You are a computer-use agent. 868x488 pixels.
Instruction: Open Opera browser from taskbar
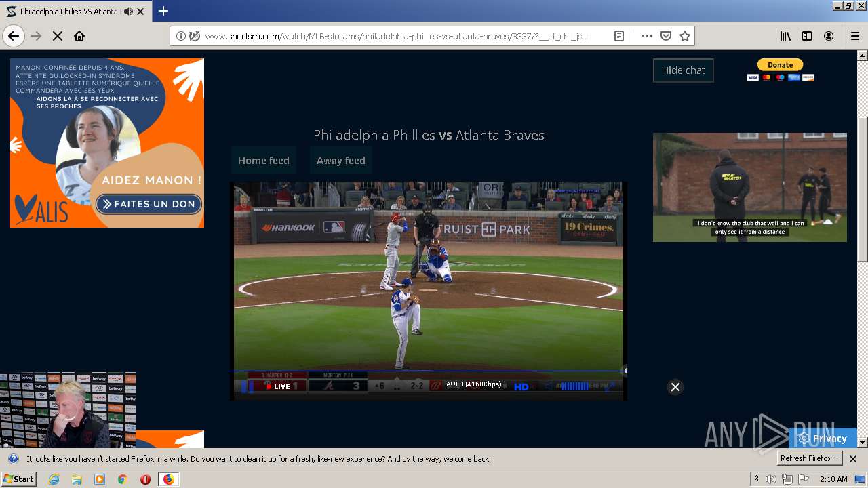[145, 479]
